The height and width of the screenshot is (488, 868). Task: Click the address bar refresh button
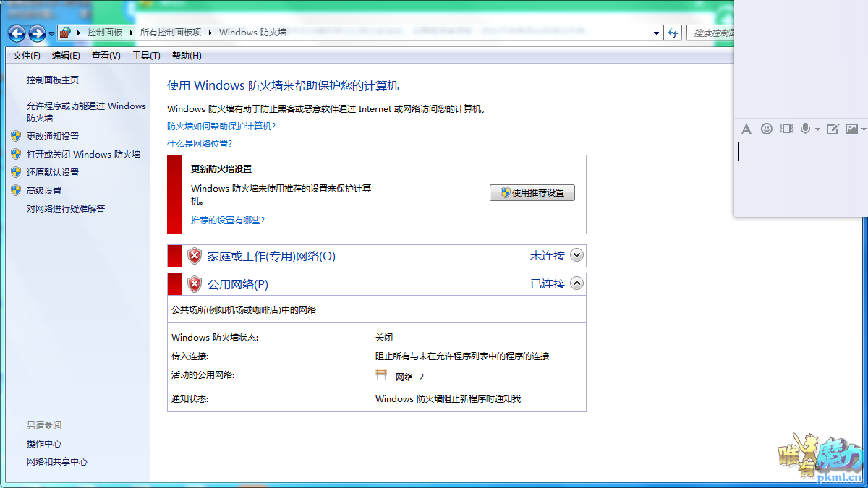[x=673, y=33]
